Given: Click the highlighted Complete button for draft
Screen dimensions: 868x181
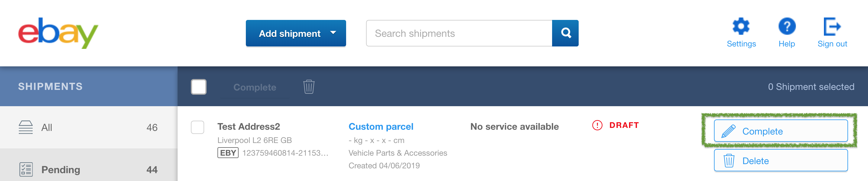Looking at the screenshot, I should tap(781, 131).
